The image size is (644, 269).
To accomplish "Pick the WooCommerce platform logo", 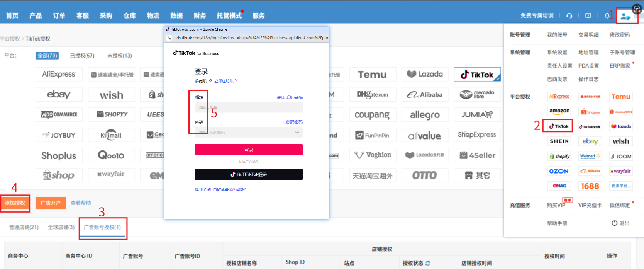I will tap(59, 114).
